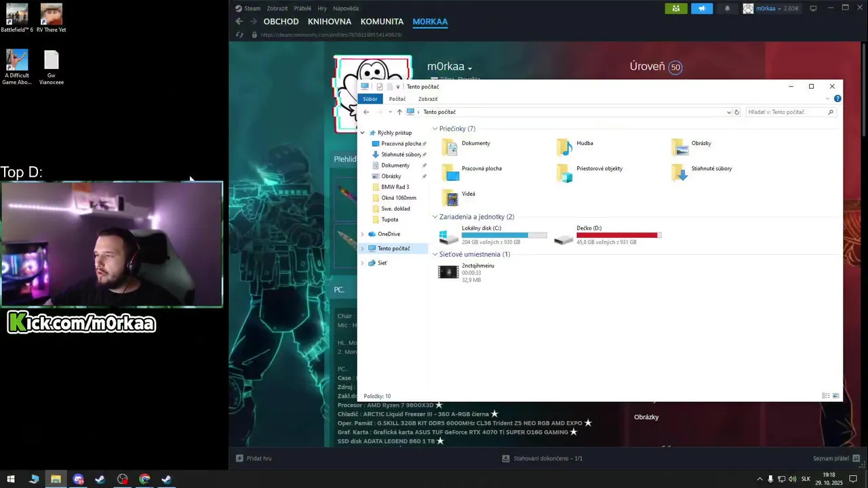
Task: Open the Windows Start button
Action: (x=11, y=479)
